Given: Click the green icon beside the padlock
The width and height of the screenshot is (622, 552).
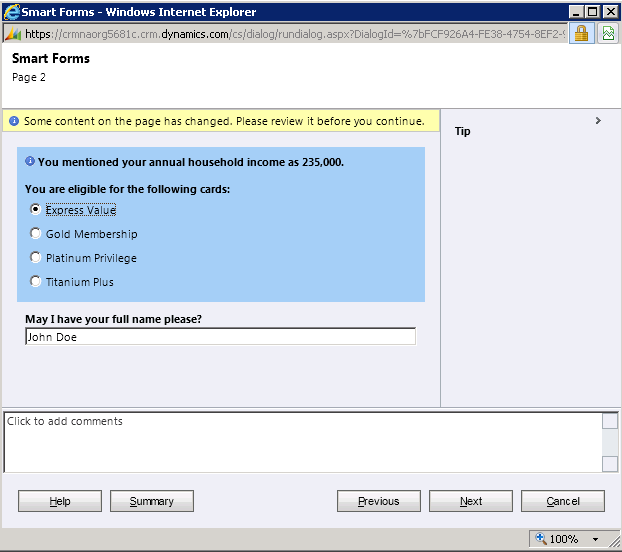Looking at the screenshot, I should 608,33.
